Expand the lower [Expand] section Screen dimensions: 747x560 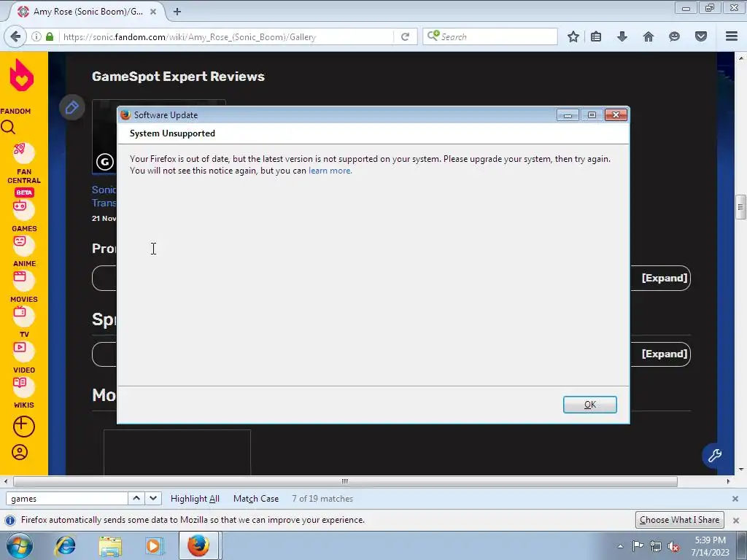pyautogui.click(x=664, y=354)
